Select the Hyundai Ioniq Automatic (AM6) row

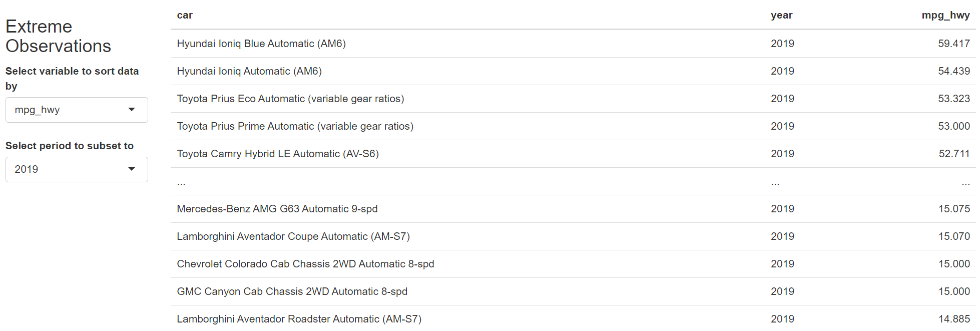tap(249, 71)
